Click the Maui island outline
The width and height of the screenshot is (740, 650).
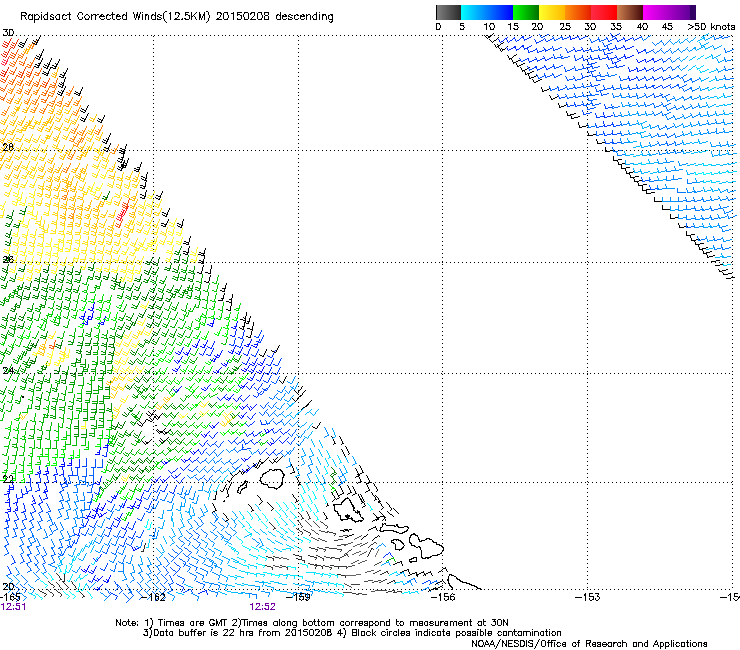(x=426, y=546)
